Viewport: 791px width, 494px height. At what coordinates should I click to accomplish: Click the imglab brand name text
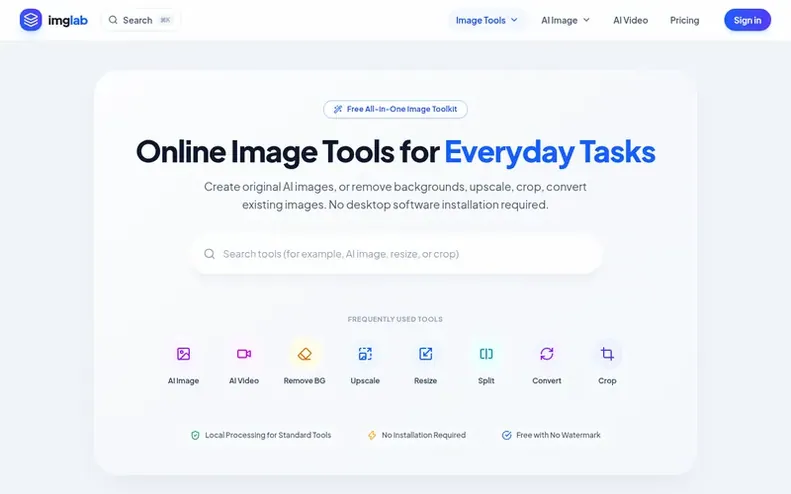(68, 20)
